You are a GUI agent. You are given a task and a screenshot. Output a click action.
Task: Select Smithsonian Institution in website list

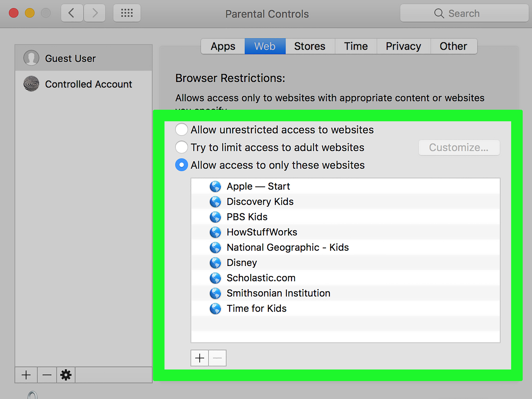[345, 293]
